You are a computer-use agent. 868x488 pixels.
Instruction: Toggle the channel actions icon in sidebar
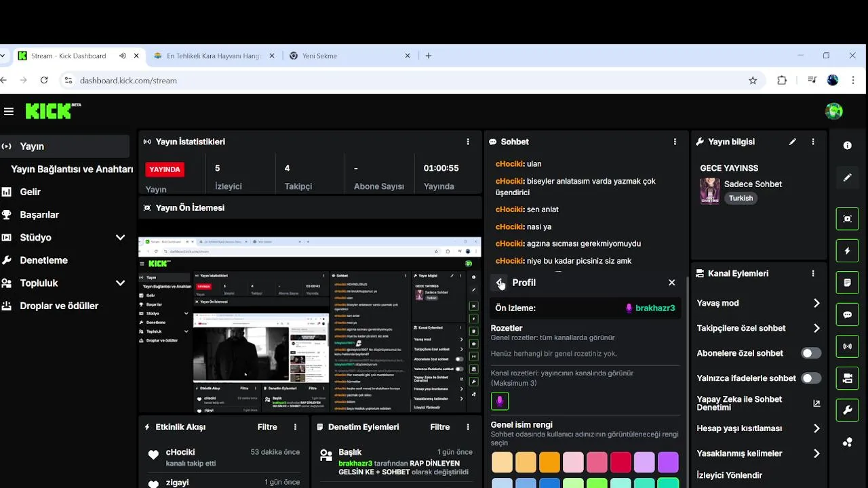[x=848, y=378]
